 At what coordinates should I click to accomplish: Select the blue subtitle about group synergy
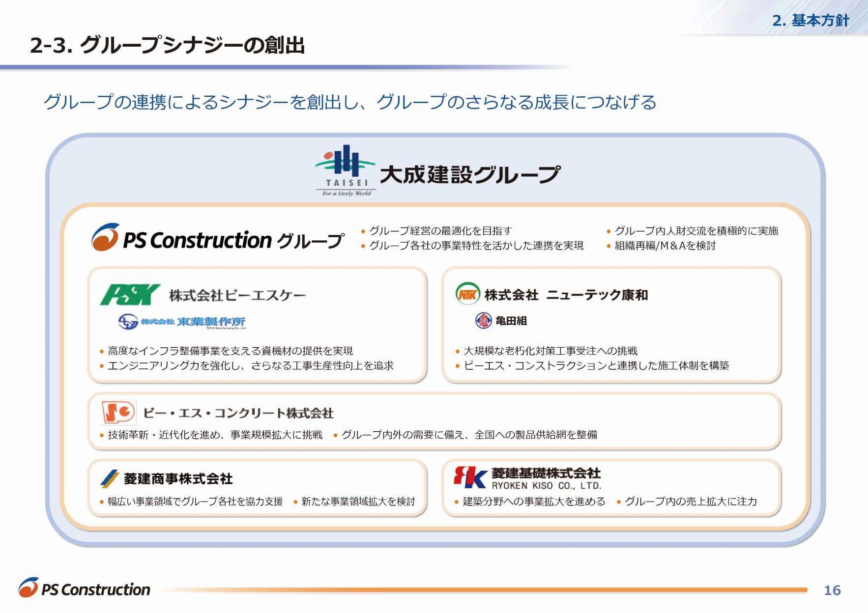click(x=349, y=102)
